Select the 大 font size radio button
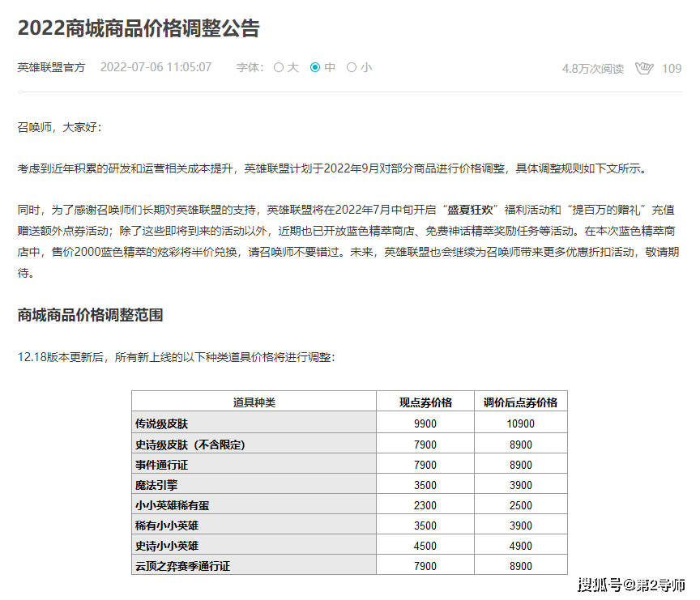This screenshot has height=600, width=700. 279,67
